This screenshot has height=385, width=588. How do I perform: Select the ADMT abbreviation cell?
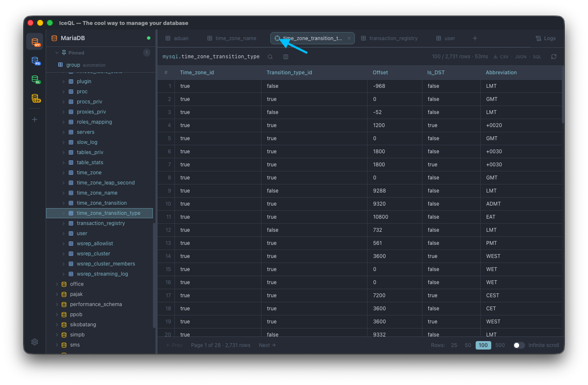522,204
